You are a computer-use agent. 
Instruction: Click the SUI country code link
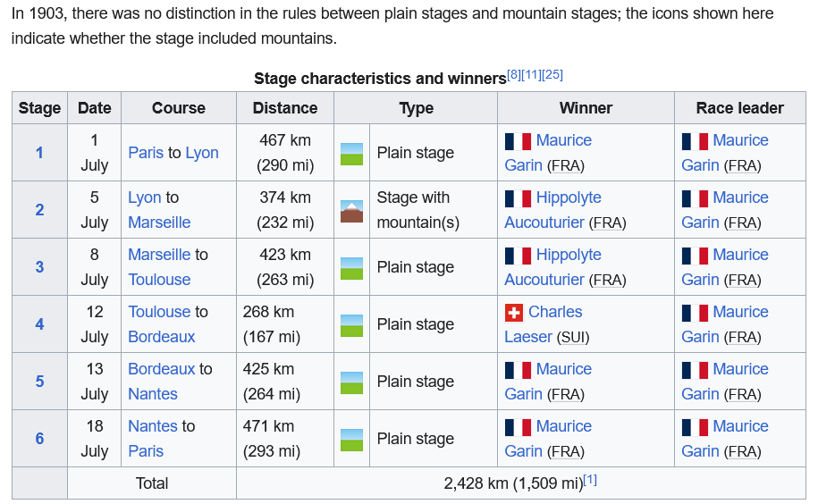(572, 338)
